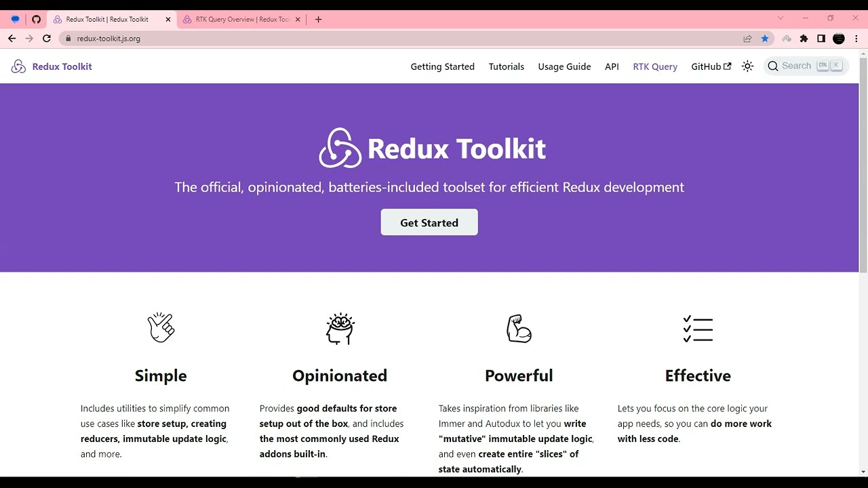Open a new tab with plus button
Viewport: 868px width, 488px height.
point(319,20)
